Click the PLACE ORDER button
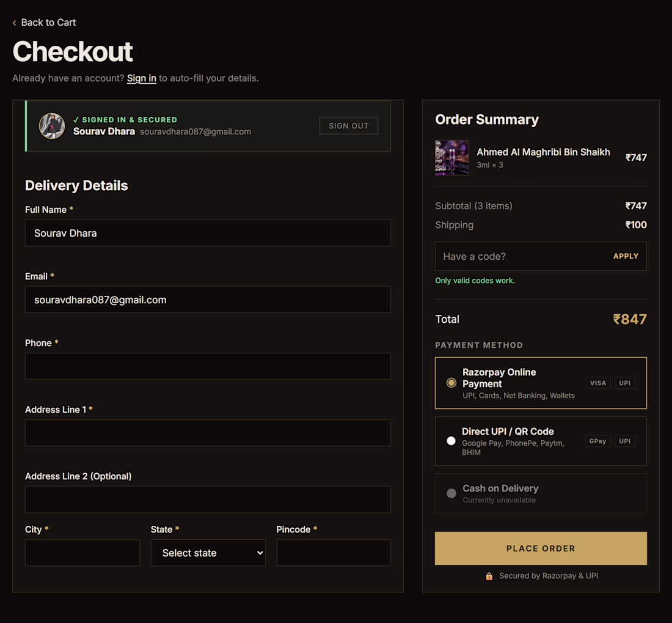Viewport: 672px width, 623px height. 541,548
